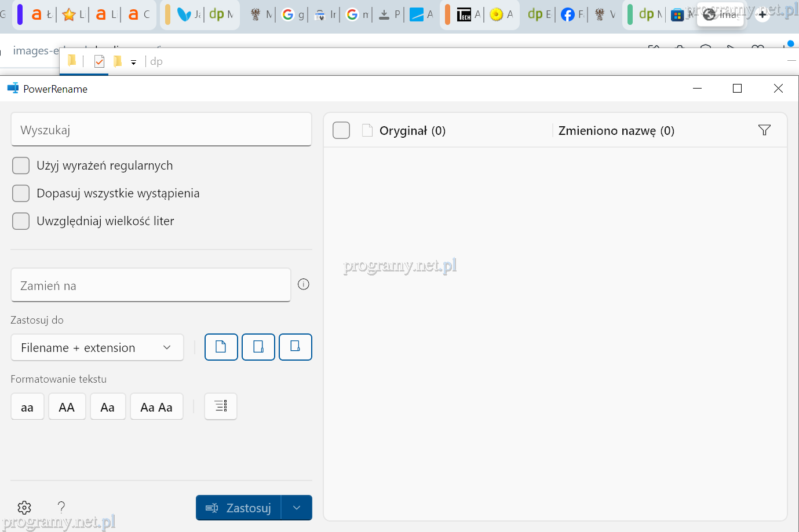The width and height of the screenshot is (799, 532).
Task: Click the Zastosuj apply button
Action: coord(239,508)
